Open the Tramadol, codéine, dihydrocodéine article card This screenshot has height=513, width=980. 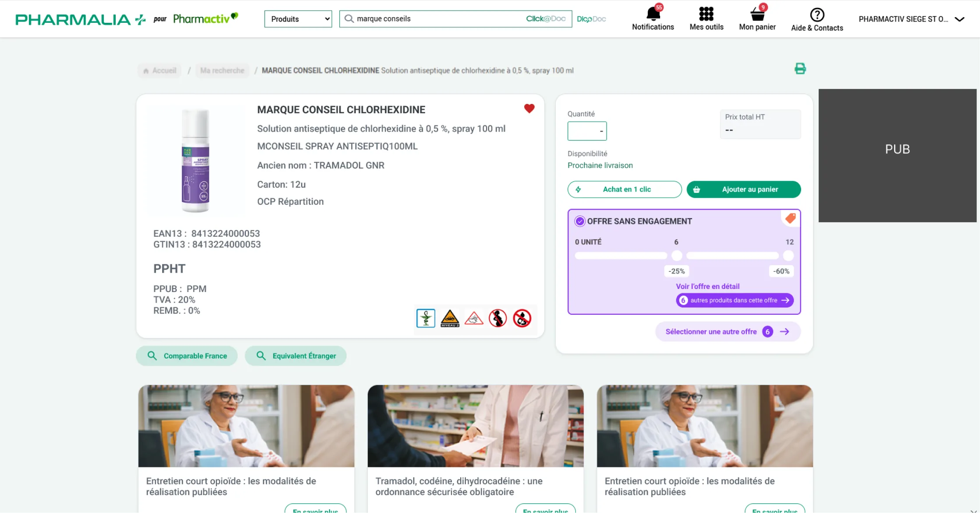click(476, 448)
